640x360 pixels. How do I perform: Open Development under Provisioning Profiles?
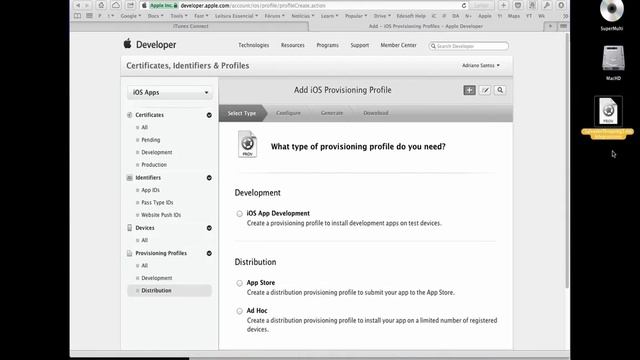[x=157, y=278]
